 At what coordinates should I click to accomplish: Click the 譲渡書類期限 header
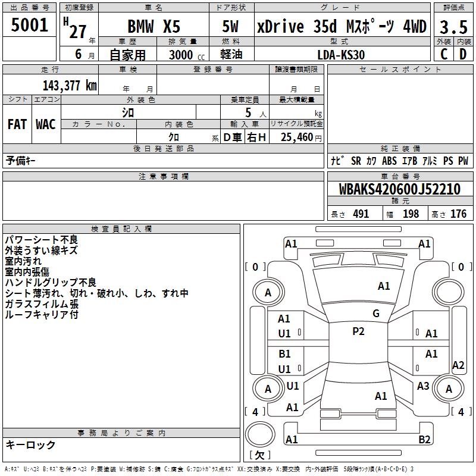[x=296, y=70]
